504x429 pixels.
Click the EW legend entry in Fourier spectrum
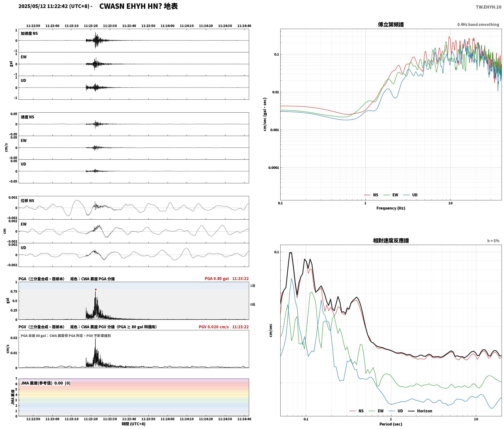[x=391, y=195]
